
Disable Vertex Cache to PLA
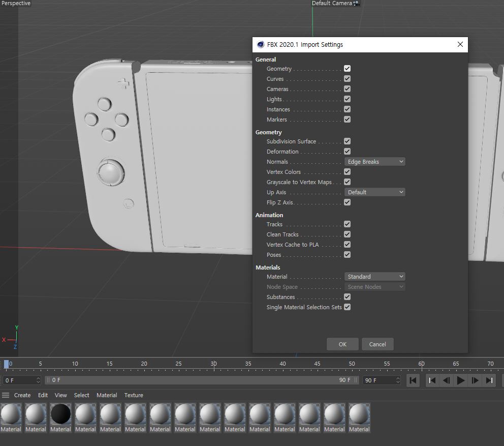(347, 245)
